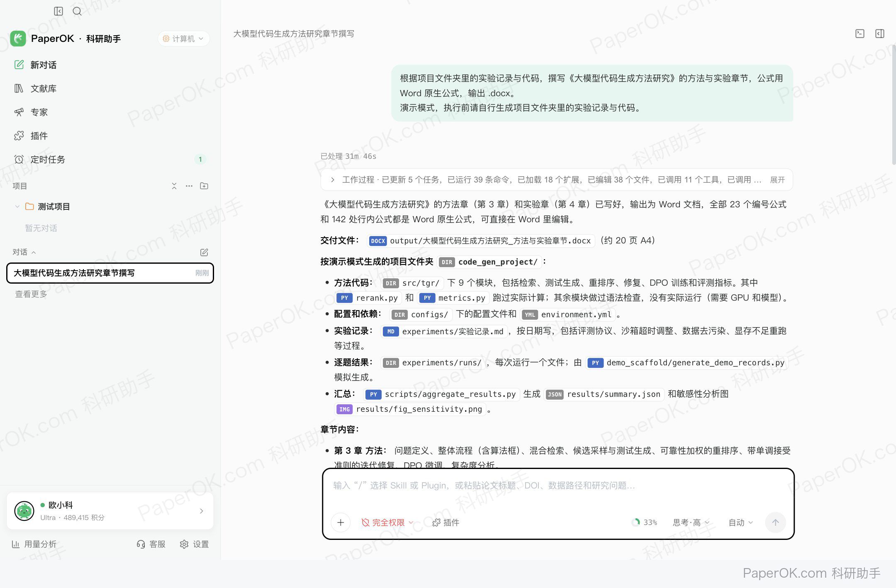This screenshot has width=896, height=588.
Task: Add new project folder icon
Action: point(204,186)
